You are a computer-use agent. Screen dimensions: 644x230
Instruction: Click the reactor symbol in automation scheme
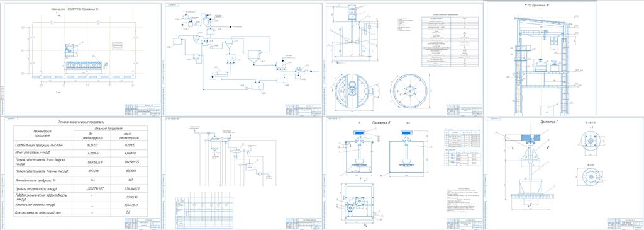pos(213,144)
